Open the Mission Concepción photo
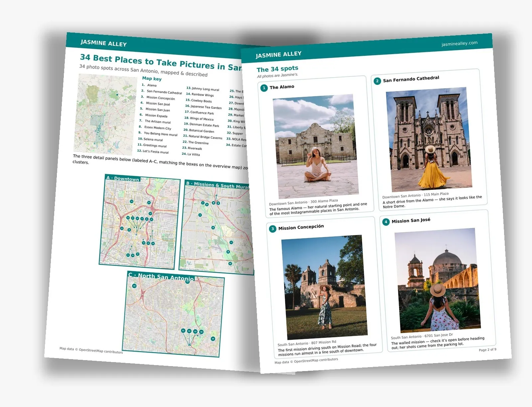The image size is (532, 407). coord(325,287)
